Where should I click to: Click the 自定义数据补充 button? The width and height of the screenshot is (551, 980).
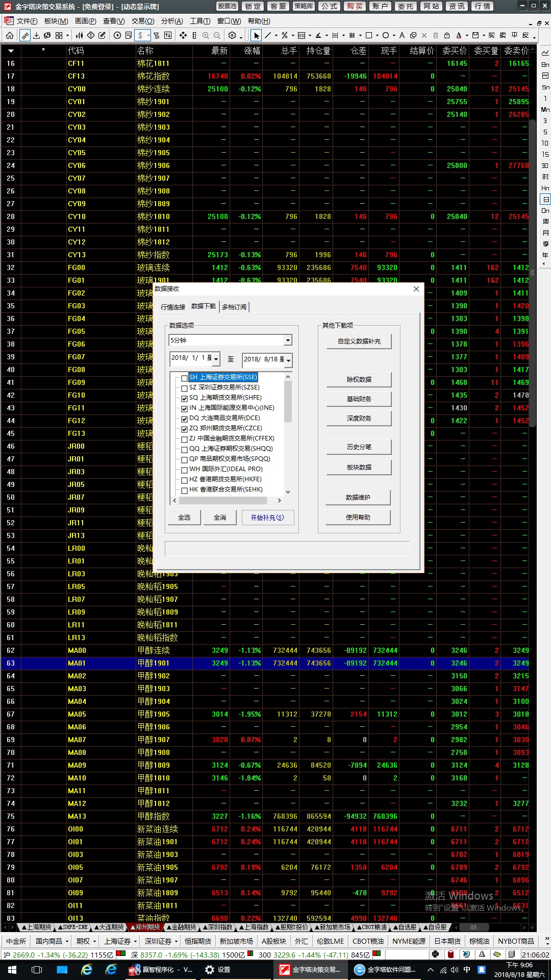click(x=359, y=341)
